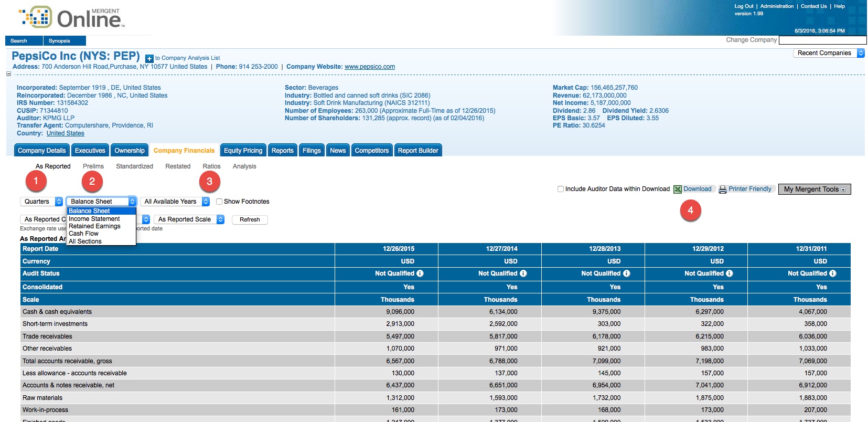The image size is (868, 422).
Task: Click the Refresh button
Action: click(250, 220)
